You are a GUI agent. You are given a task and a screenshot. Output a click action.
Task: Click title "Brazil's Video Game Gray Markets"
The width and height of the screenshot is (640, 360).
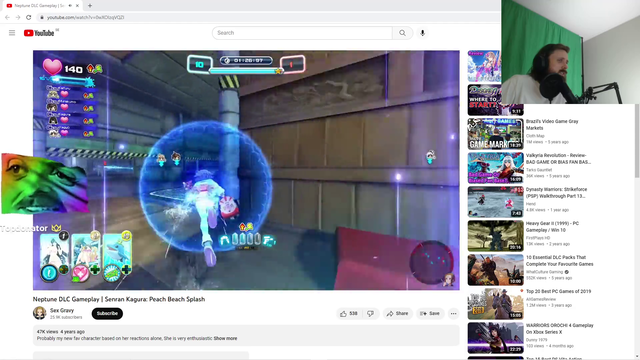tap(552, 124)
